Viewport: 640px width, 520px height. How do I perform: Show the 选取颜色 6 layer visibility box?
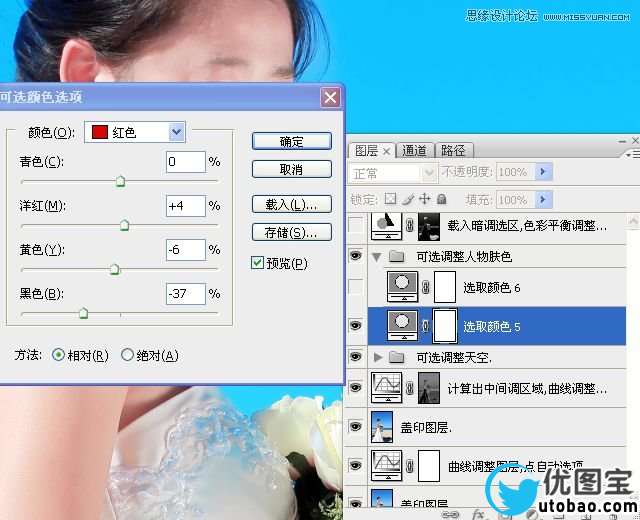coord(356,287)
